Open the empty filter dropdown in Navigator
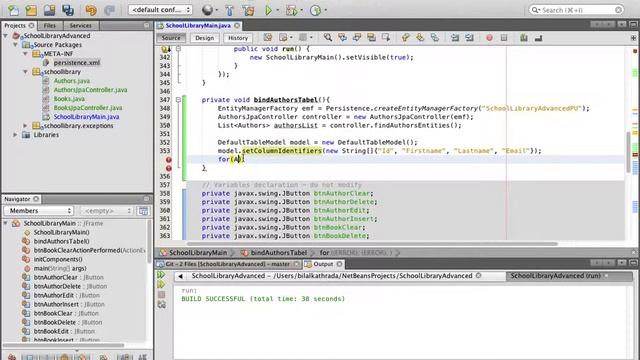640x360 pixels. click(x=107, y=211)
